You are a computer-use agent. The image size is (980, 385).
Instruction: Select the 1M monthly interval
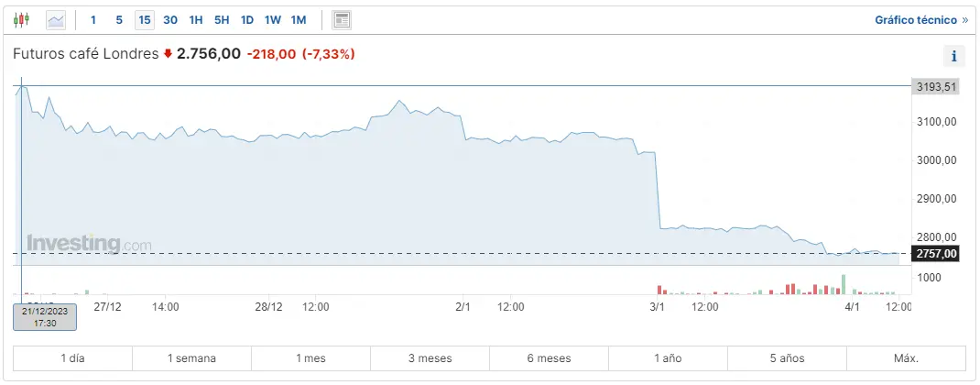299,19
